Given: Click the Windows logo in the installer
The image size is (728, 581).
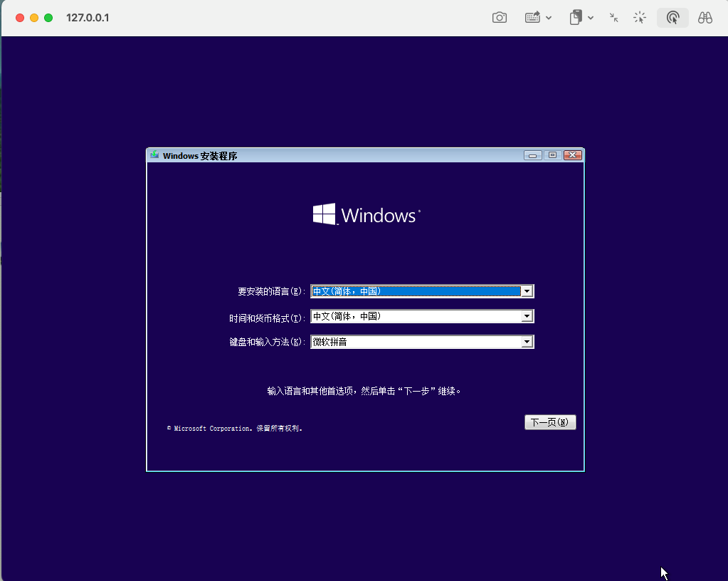Looking at the screenshot, I should point(324,214).
